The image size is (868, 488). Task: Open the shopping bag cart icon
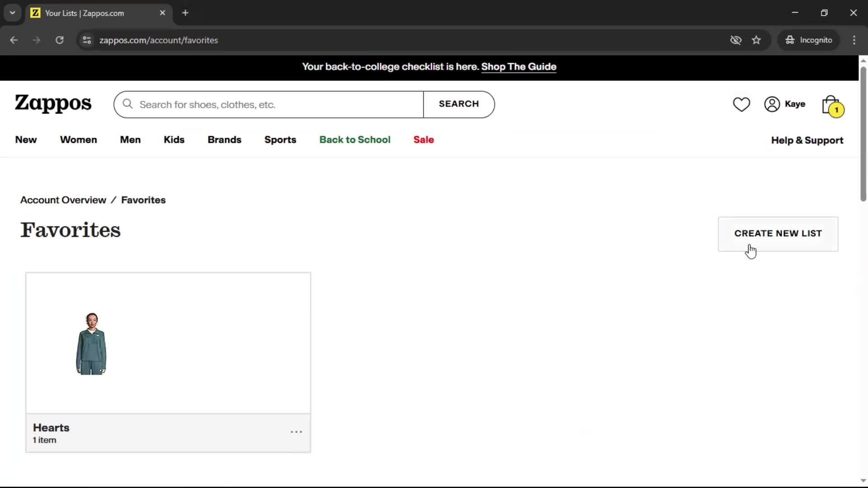tap(832, 106)
